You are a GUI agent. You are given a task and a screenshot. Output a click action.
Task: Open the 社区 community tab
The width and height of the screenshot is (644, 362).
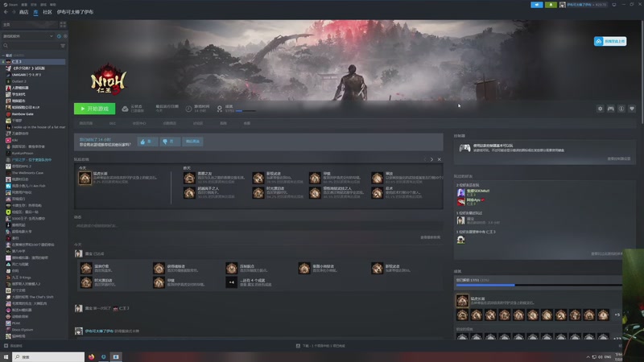[x=47, y=12]
